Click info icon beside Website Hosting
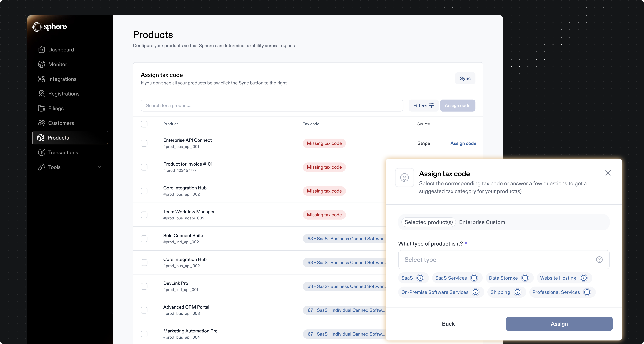The image size is (644, 344). pos(583,278)
